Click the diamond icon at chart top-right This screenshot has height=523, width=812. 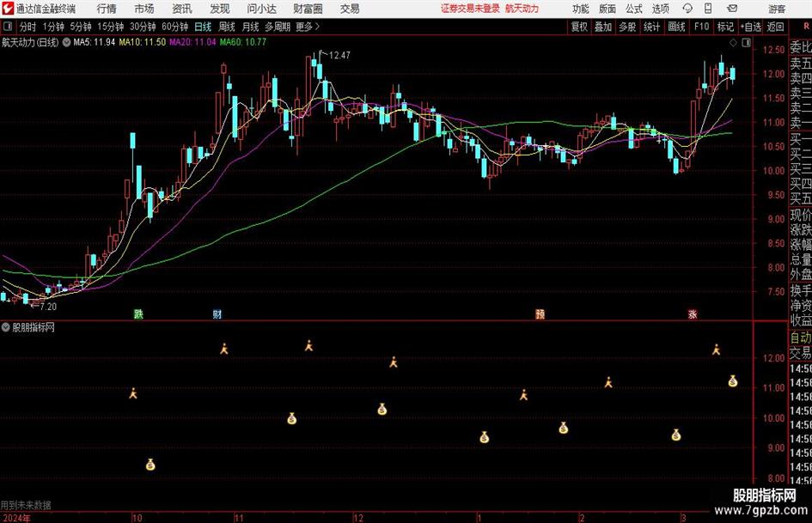click(733, 43)
